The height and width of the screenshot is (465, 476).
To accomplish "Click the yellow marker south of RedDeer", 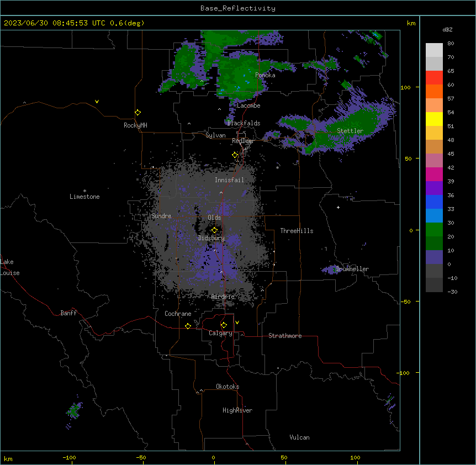I will pos(235,155).
